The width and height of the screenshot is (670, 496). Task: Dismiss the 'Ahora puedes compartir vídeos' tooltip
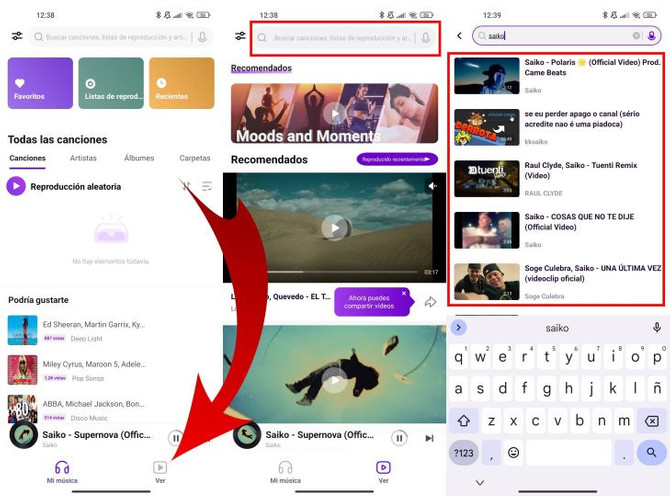click(404, 293)
